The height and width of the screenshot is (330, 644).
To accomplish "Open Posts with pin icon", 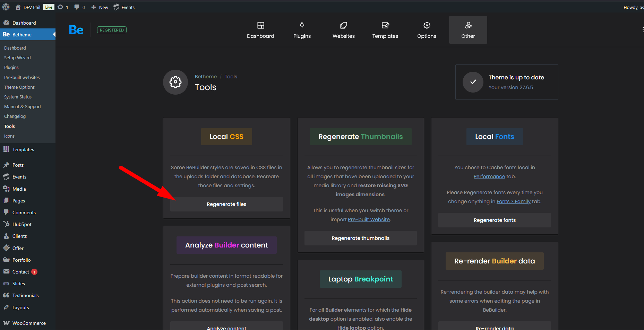I will point(28,165).
